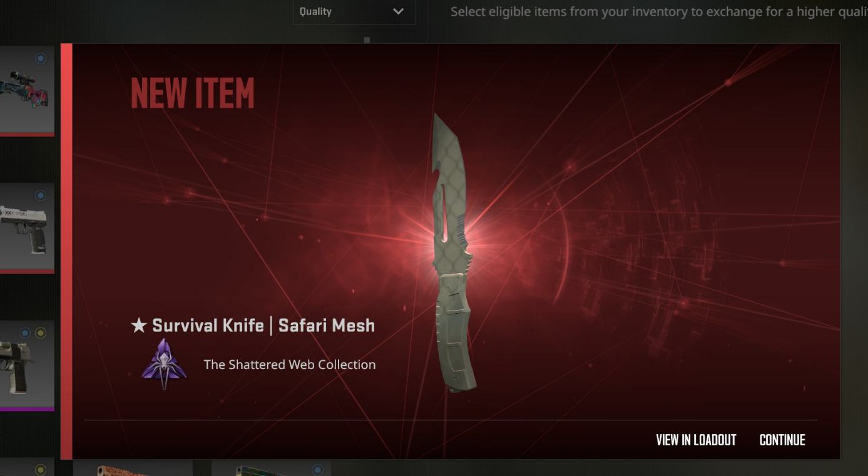Click The Shattered Web Collection label
This screenshot has width=868, height=476.
pyautogui.click(x=290, y=365)
